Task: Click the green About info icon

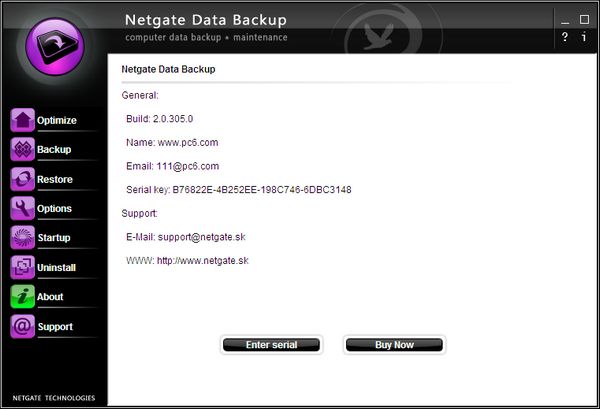Action: coord(22,296)
